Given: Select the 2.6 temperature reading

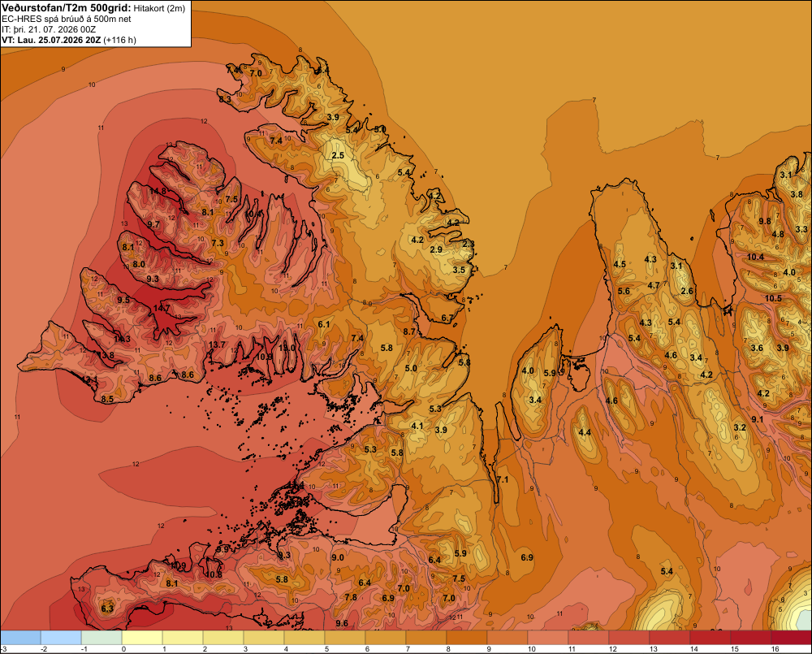Looking at the screenshot, I should (x=687, y=291).
